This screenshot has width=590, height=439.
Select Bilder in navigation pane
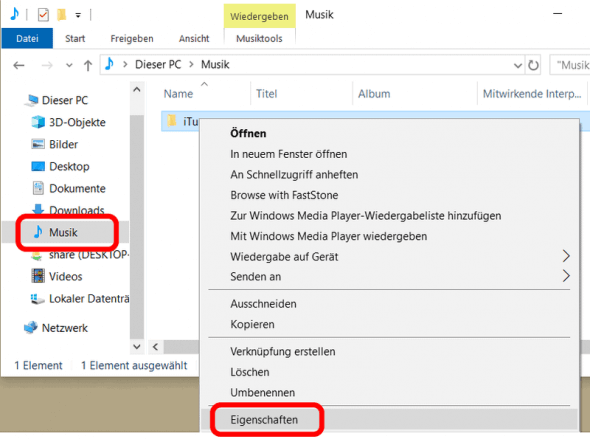63,144
